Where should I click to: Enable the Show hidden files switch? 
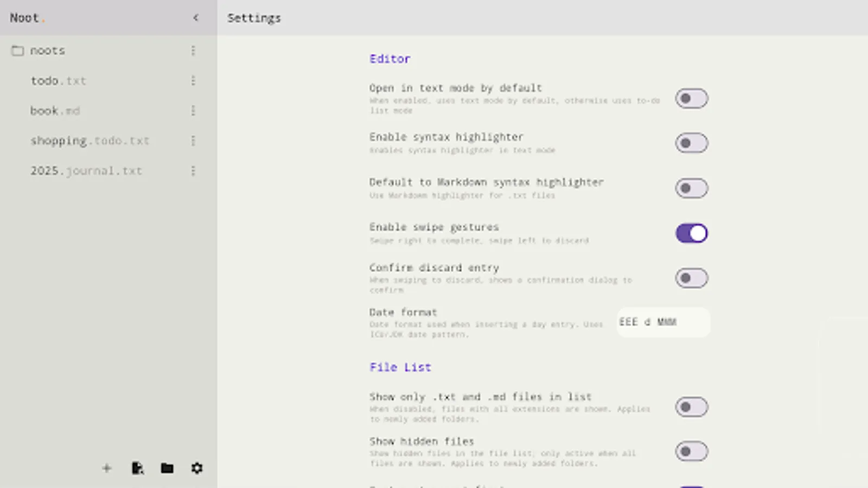(692, 451)
